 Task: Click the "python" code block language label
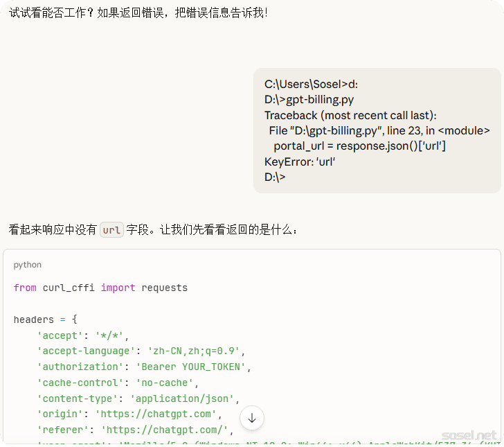27,265
